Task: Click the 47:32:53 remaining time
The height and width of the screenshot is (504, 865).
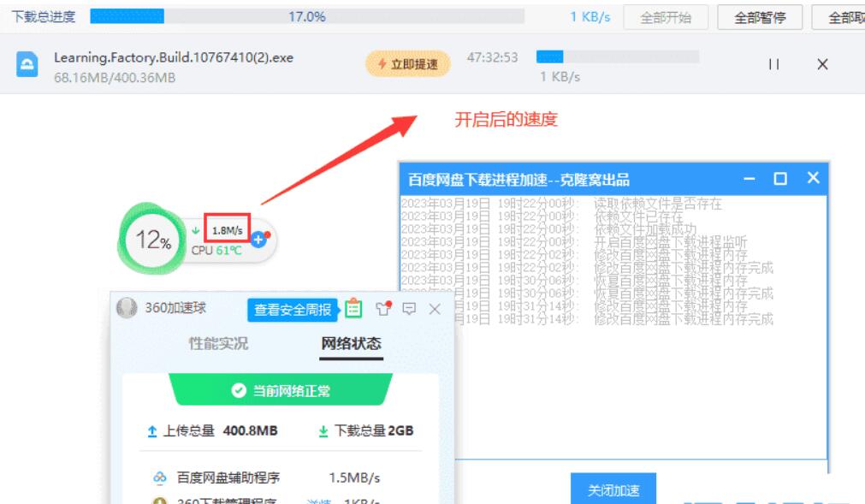Action: [x=492, y=57]
